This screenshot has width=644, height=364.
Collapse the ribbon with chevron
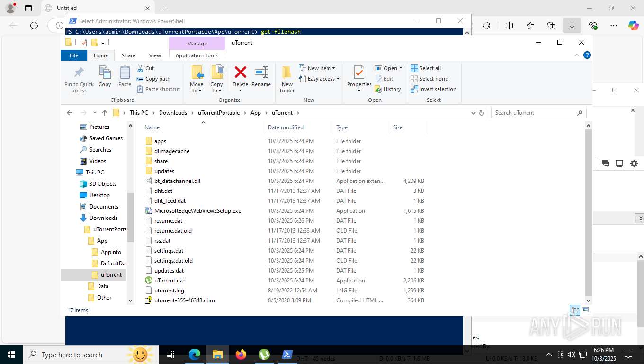coord(577,55)
